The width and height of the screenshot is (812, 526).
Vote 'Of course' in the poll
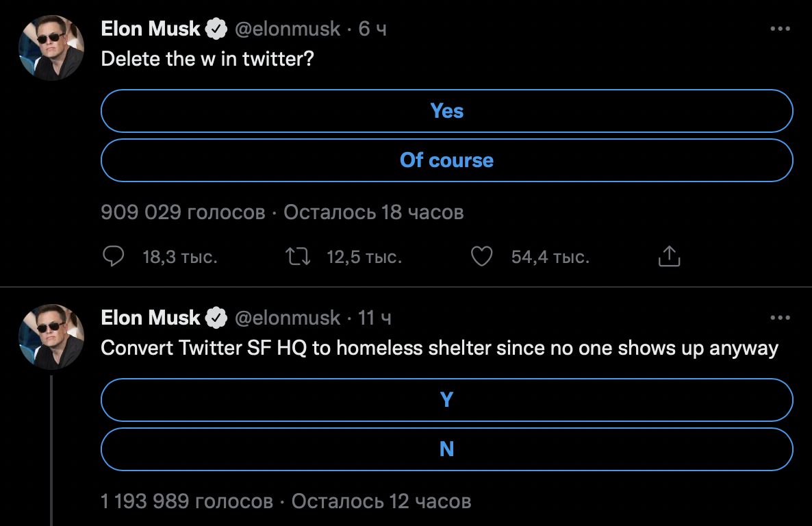(446, 160)
